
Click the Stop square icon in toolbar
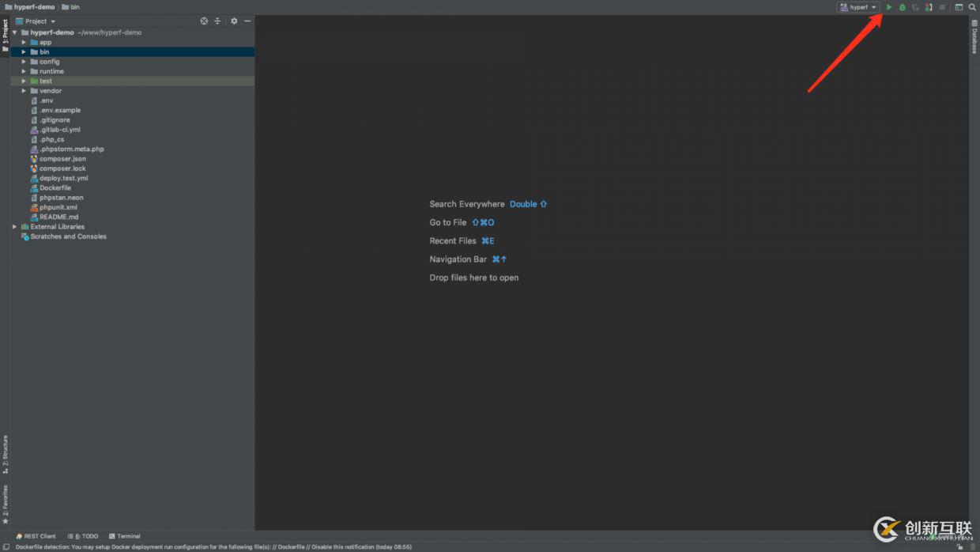click(942, 7)
